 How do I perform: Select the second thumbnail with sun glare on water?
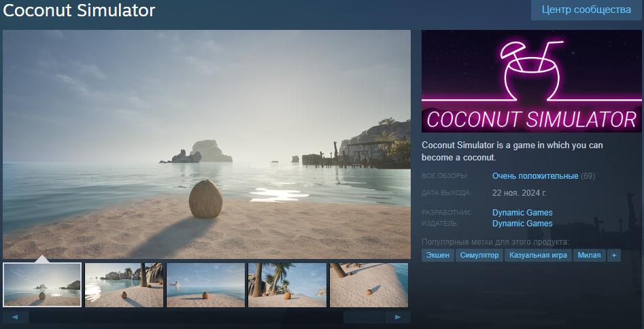point(124,285)
